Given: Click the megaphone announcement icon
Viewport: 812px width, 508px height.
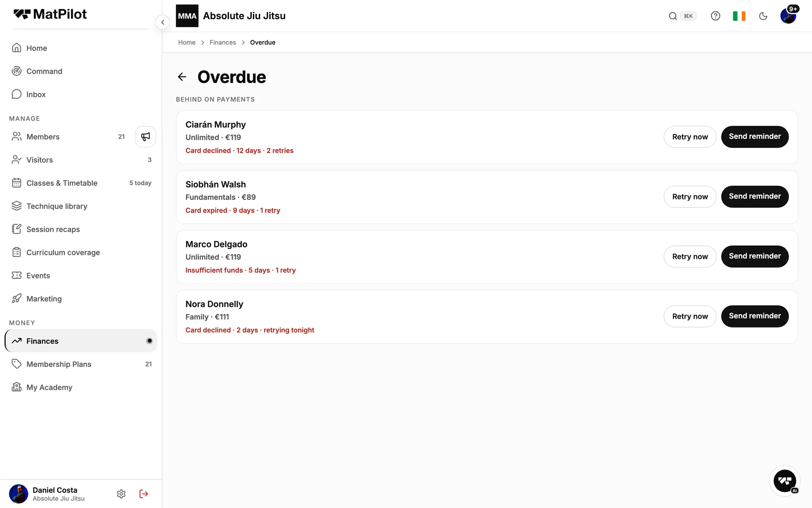Looking at the screenshot, I should (145, 137).
